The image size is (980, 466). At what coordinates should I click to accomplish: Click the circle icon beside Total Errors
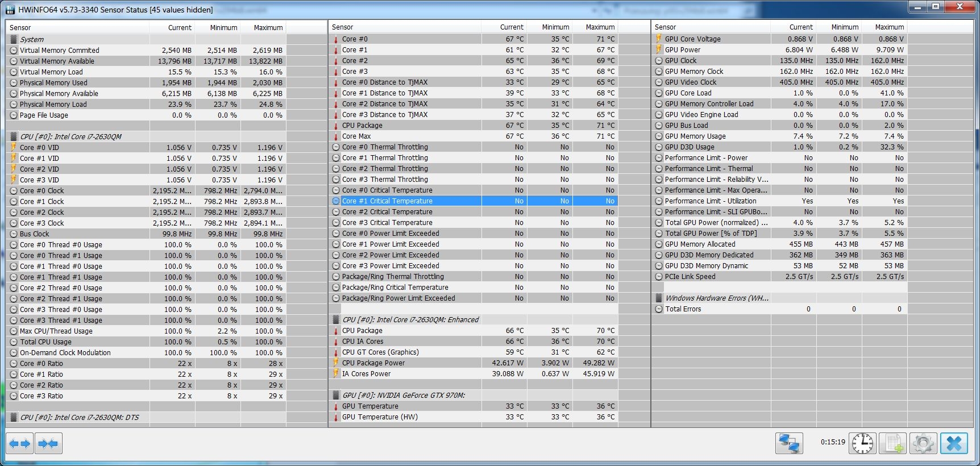pyautogui.click(x=659, y=309)
